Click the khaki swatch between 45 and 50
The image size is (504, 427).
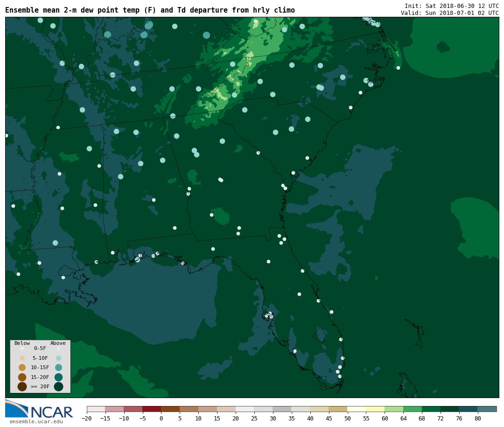[x=338, y=409]
